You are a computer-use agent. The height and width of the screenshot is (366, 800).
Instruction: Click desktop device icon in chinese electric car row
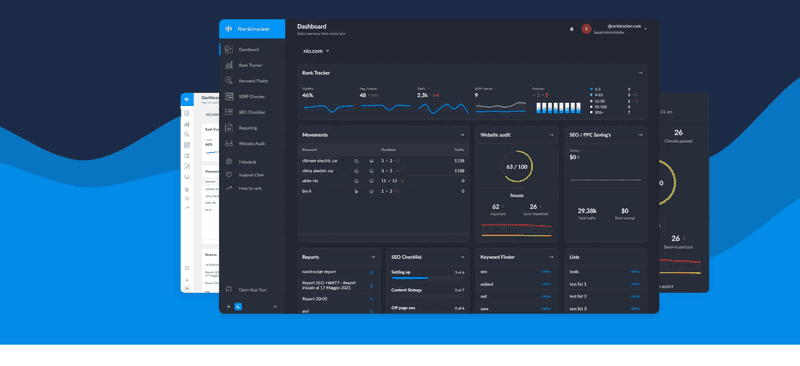point(371,161)
